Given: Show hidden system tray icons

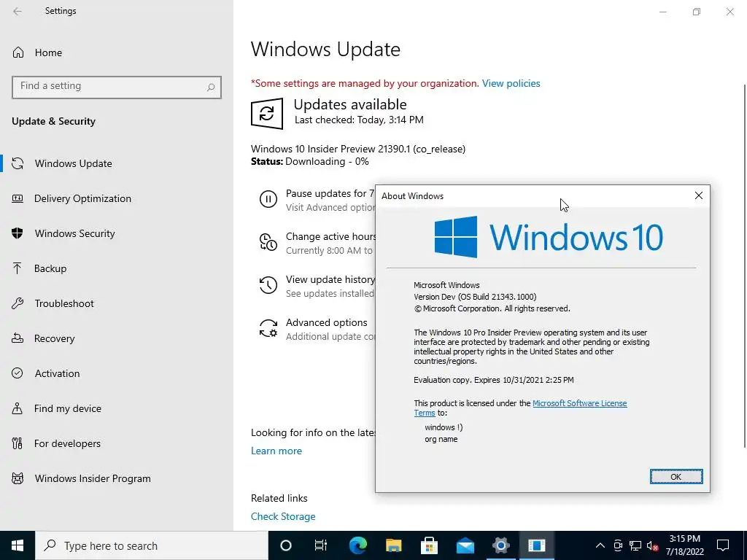Looking at the screenshot, I should pos(600,545).
